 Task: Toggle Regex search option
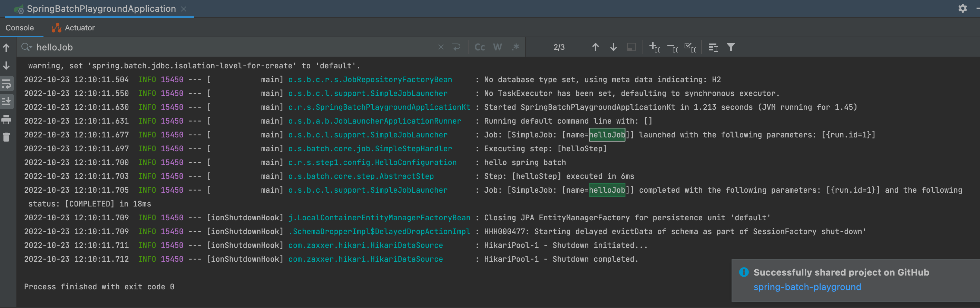coord(516,47)
